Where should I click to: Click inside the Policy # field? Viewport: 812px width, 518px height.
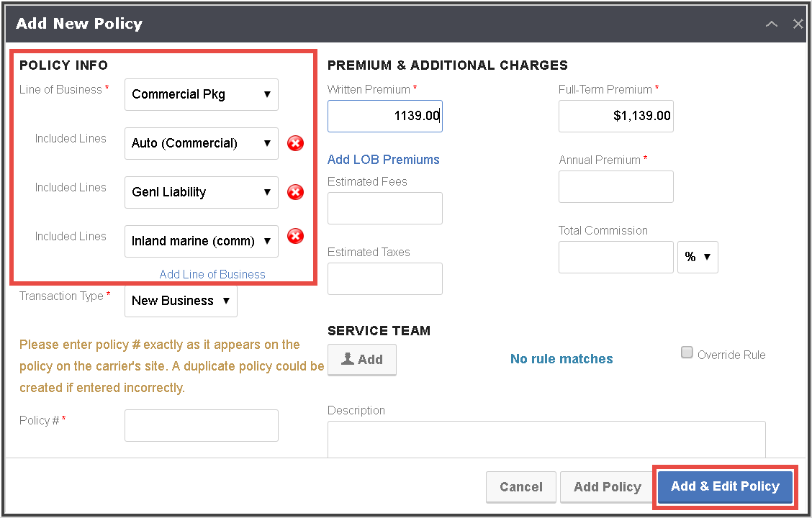(201, 425)
